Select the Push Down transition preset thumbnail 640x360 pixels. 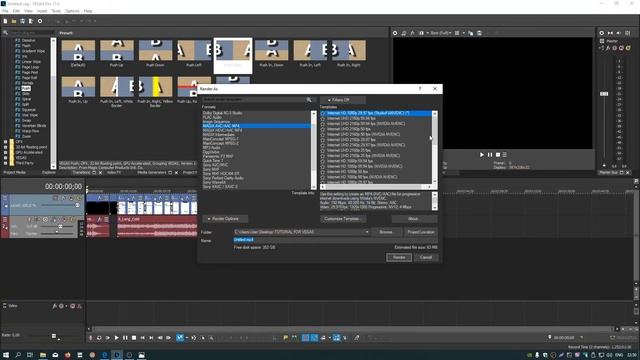coord(156,50)
